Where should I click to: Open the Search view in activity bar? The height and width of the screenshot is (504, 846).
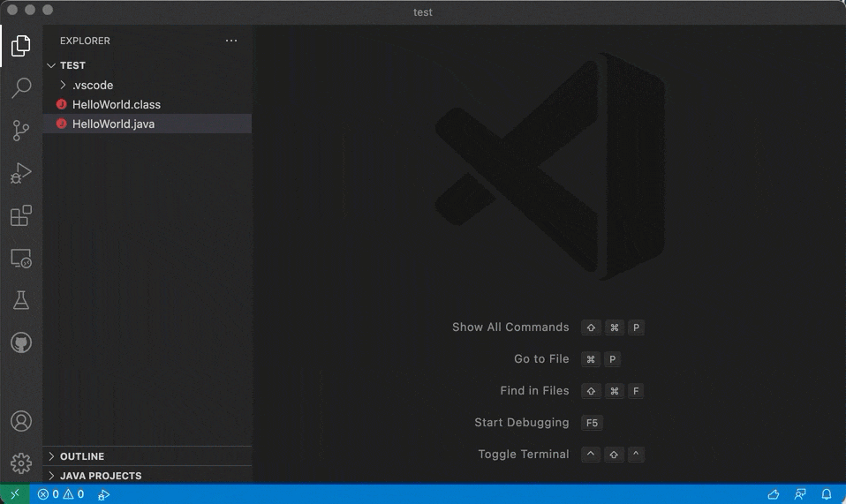[21, 87]
